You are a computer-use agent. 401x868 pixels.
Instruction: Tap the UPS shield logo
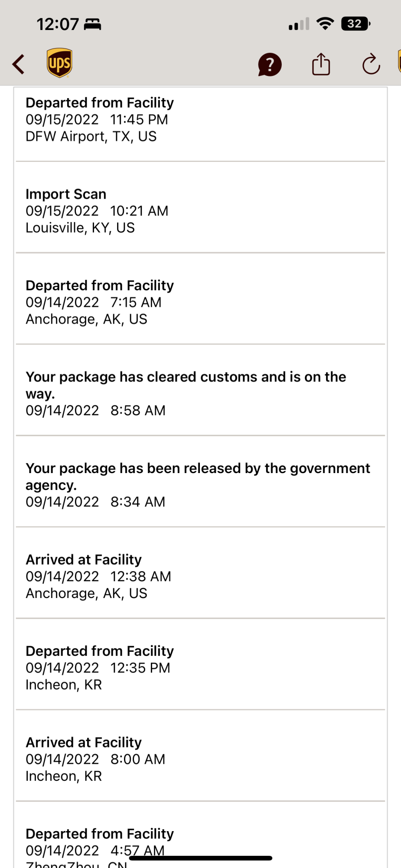click(59, 63)
